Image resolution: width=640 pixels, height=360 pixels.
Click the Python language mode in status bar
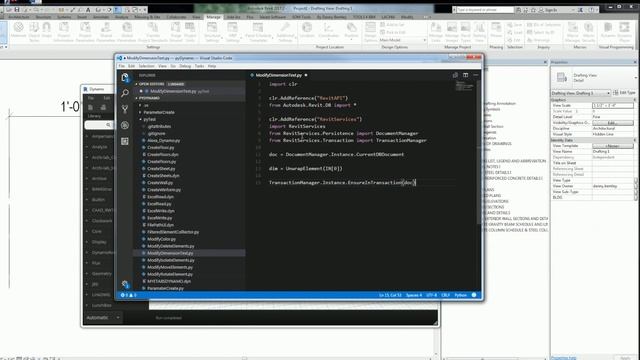[x=460, y=295]
